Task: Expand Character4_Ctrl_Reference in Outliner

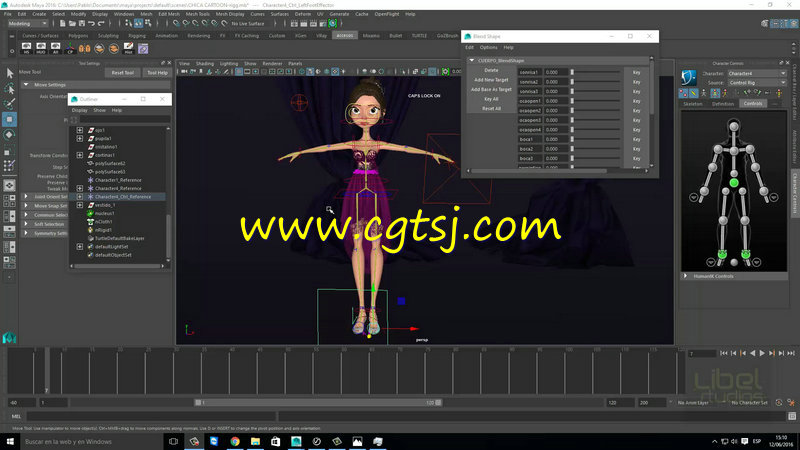Action: pyautogui.click(x=80, y=196)
